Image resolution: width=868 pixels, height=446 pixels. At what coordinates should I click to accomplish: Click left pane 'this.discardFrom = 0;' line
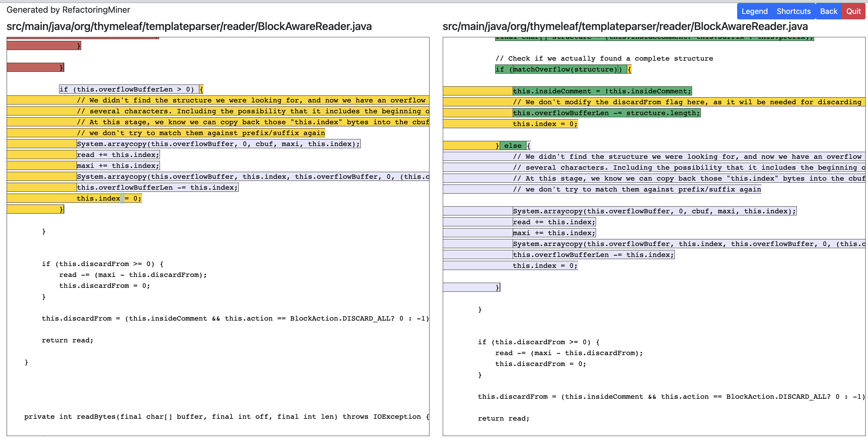(x=104, y=285)
